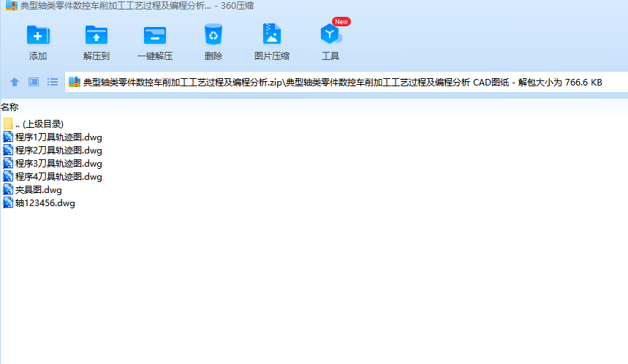Select 程序2刀具轨迹图.dwg file
This screenshot has height=364, width=628.
pyautogui.click(x=53, y=150)
